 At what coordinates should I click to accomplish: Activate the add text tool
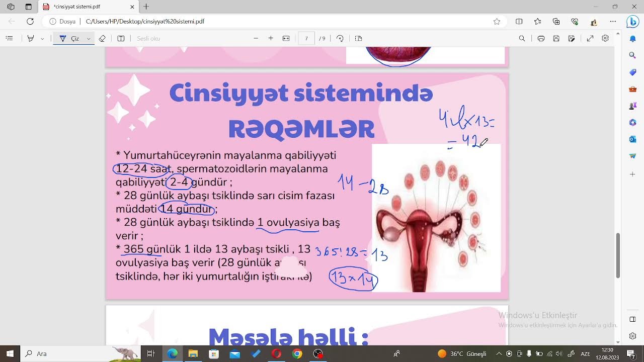click(x=121, y=38)
